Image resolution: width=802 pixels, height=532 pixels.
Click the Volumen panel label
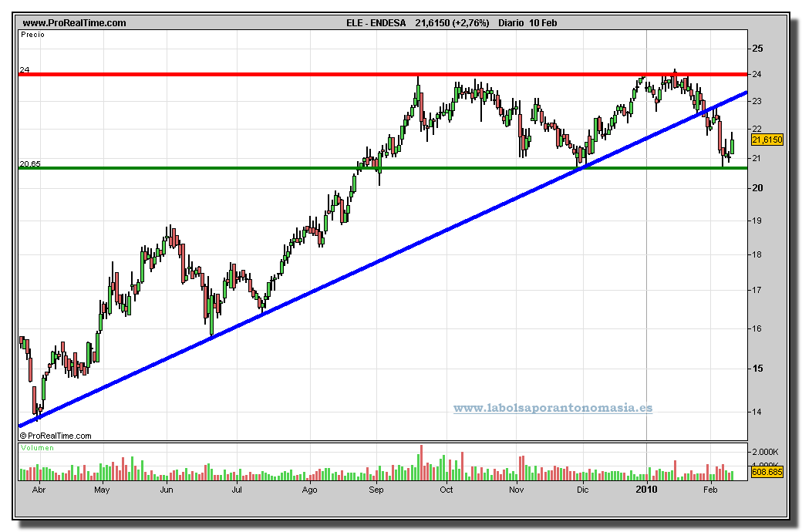tap(37, 448)
